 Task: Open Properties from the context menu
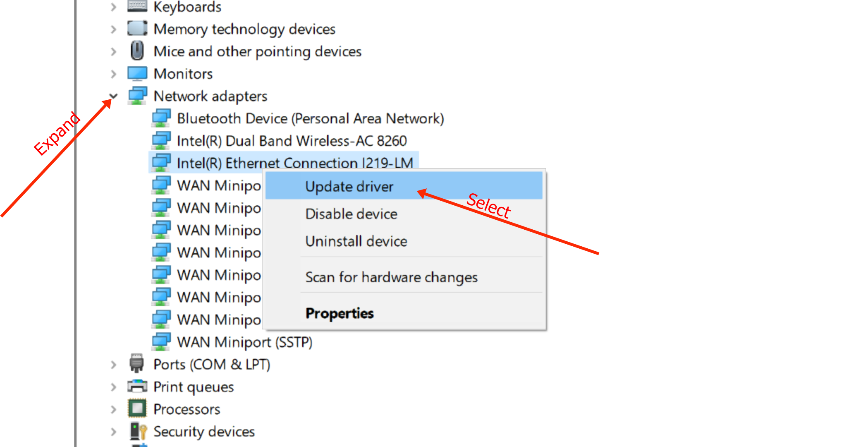tap(340, 313)
